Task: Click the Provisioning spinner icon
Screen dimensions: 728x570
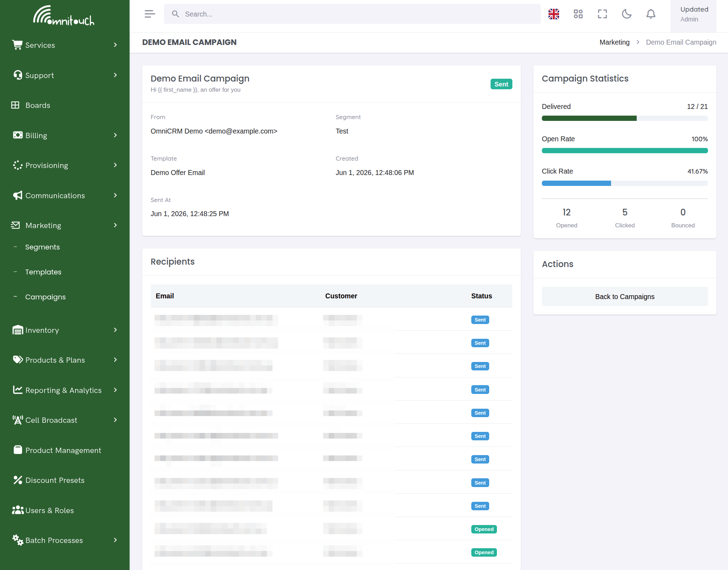Action: coord(18,165)
